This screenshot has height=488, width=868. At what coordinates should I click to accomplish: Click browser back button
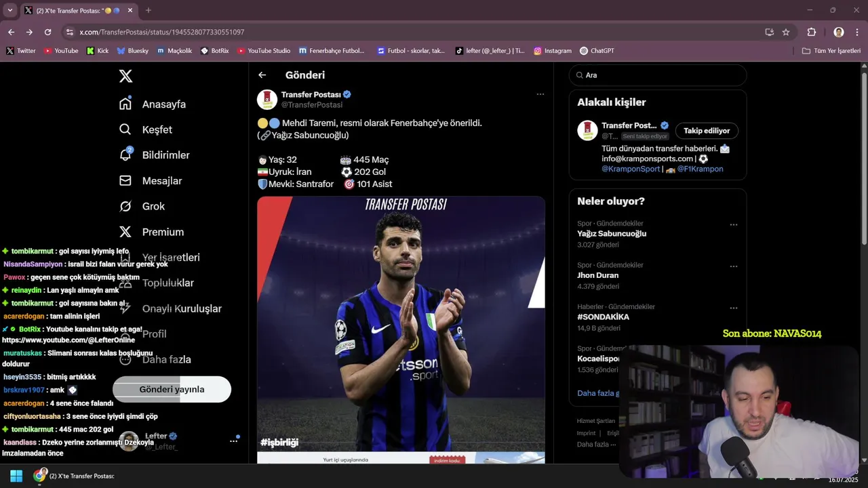point(11,32)
